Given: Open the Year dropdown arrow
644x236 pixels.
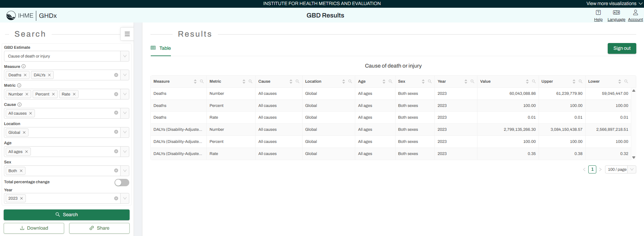Looking at the screenshot, I should tap(125, 198).
